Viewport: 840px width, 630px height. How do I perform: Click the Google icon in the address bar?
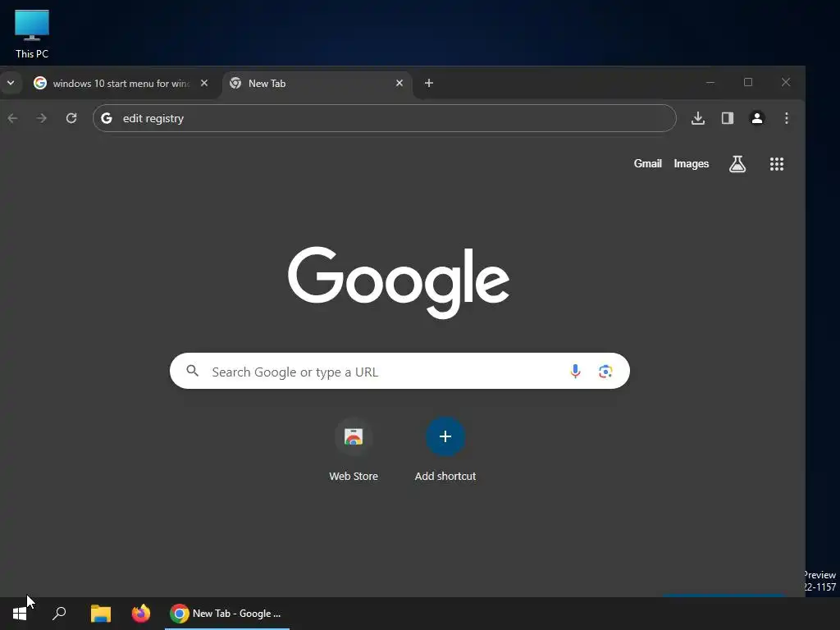pos(107,118)
